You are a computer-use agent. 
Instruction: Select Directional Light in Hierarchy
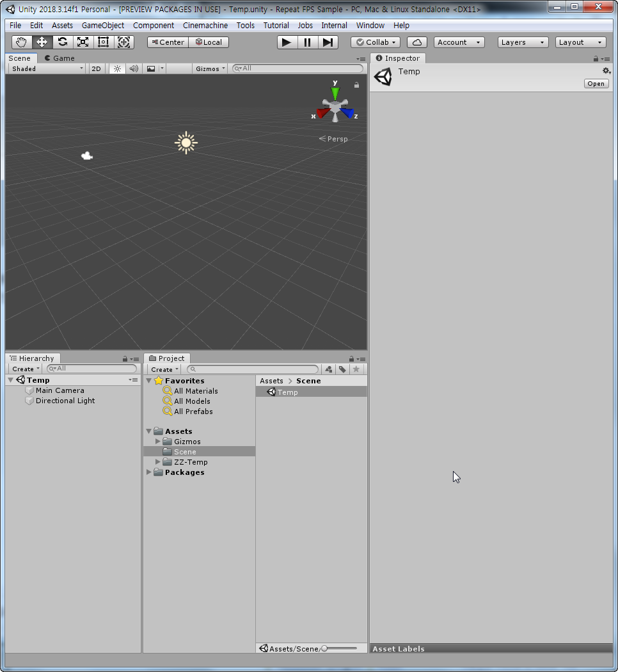[x=65, y=401]
